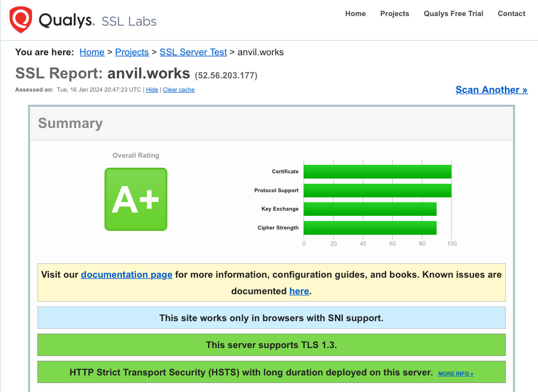Click the IP address (52.56.203.177)
This screenshot has height=392, width=538.
(x=226, y=76)
